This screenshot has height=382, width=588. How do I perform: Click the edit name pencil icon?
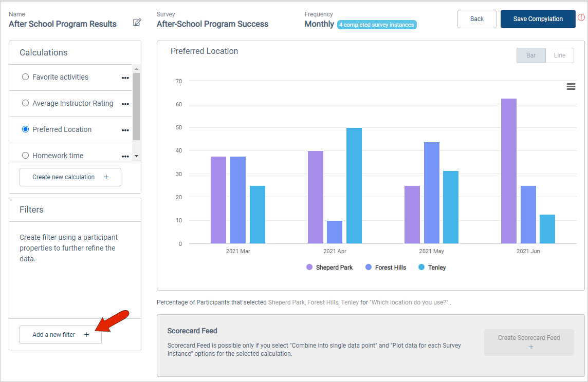click(137, 22)
